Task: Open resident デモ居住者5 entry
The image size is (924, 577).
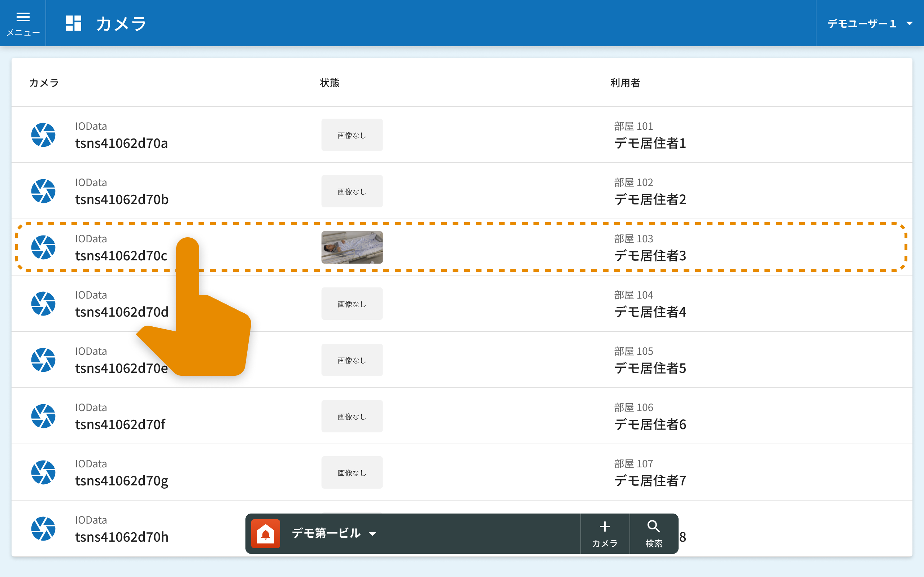Action: click(650, 368)
